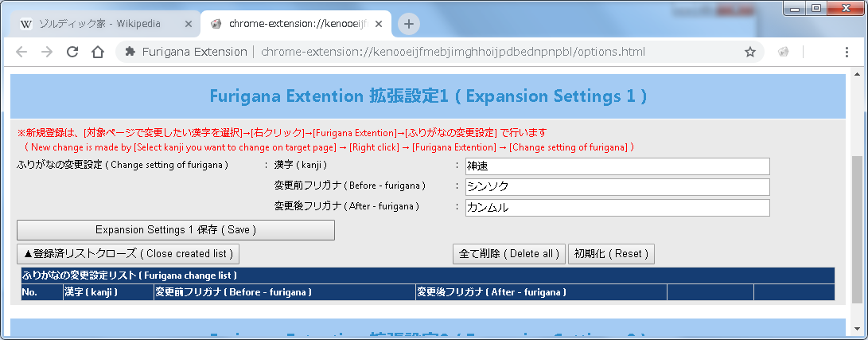Click the address bar URL
This screenshot has width=868, height=340.
point(453,52)
